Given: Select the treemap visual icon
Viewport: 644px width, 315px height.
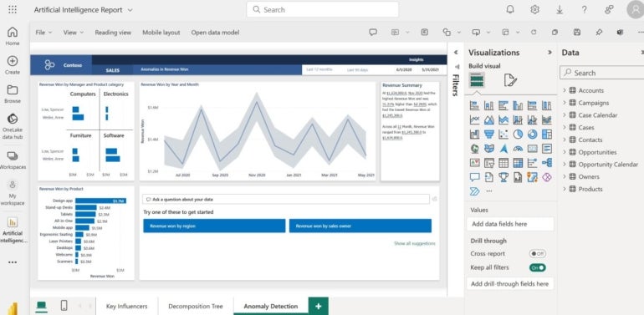Looking at the screenshot, I should pos(547,135).
